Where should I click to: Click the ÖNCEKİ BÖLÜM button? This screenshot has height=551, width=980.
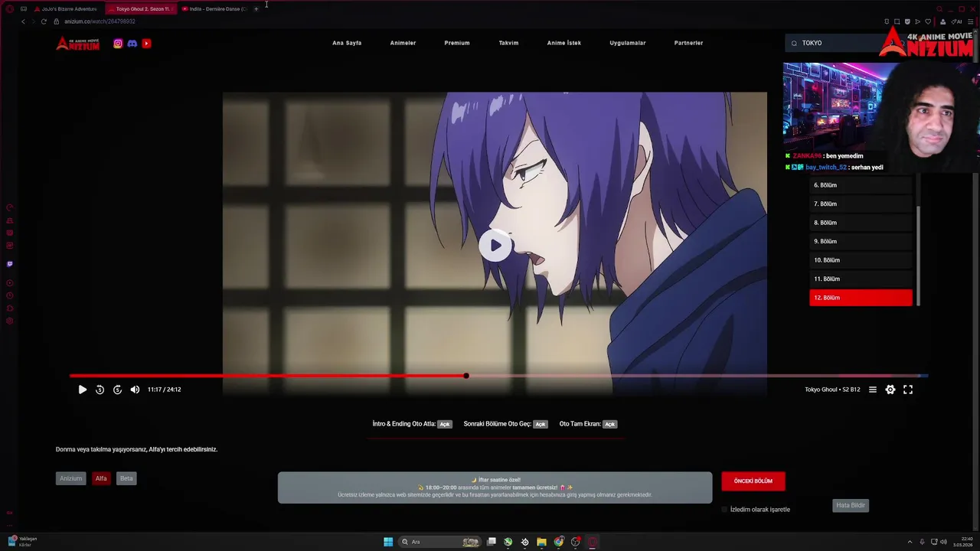pos(753,481)
